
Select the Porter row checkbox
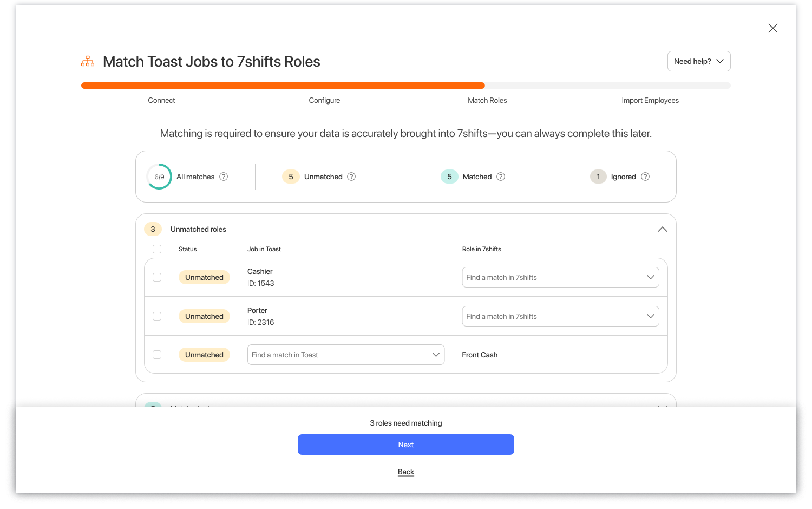(x=157, y=316)
